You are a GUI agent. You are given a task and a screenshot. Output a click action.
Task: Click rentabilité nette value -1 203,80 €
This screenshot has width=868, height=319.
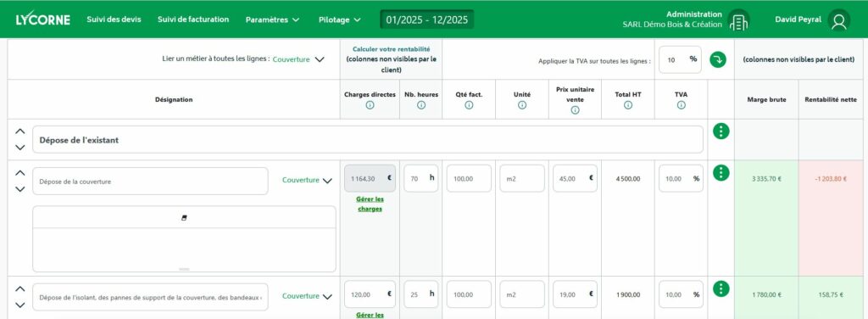coord(831,179)
